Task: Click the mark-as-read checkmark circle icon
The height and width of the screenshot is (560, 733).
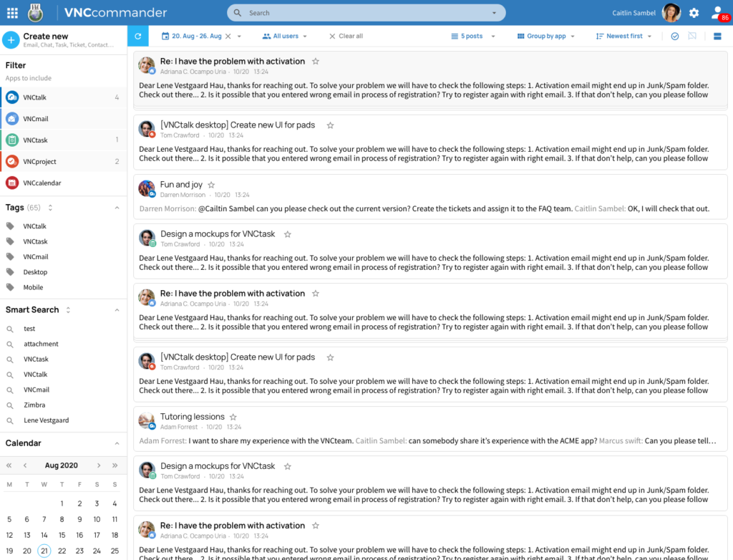Action: coord(675,36)
